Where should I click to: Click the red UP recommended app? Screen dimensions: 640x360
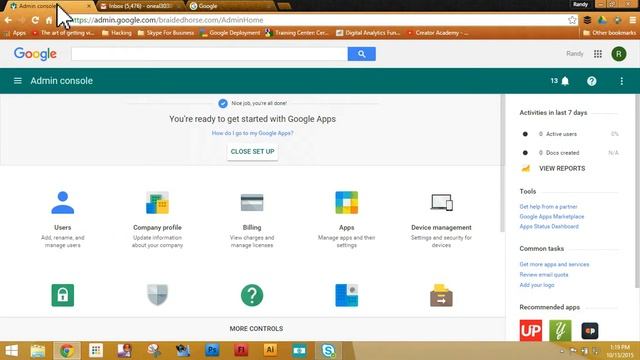pos(531,330)
